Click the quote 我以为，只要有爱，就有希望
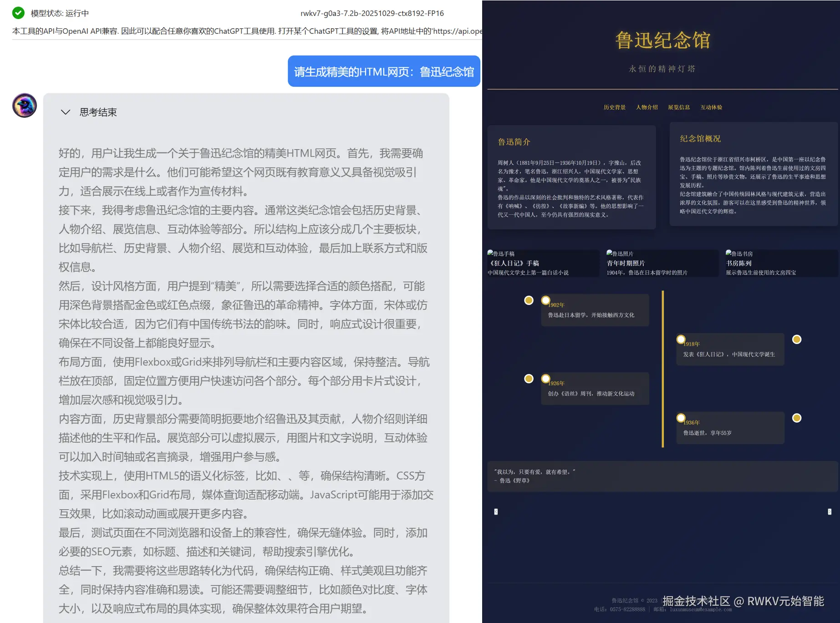Viewport: 840px width, 623px height. tap(535, 472)
